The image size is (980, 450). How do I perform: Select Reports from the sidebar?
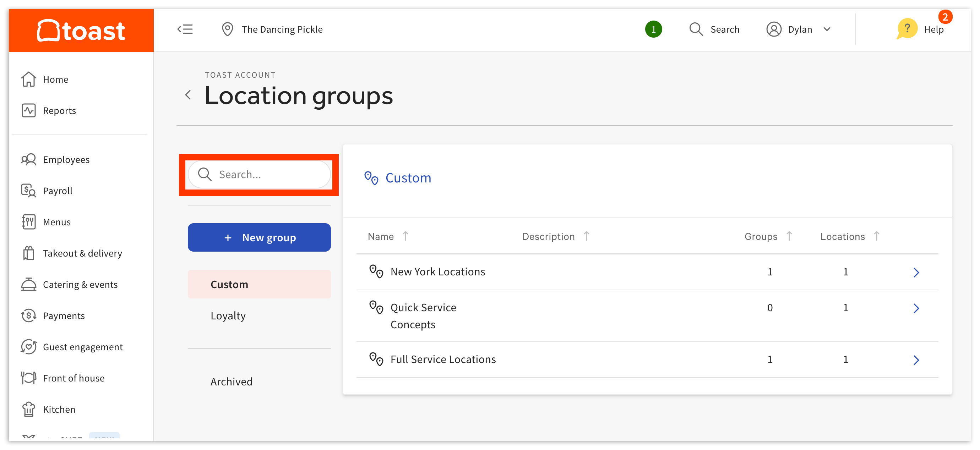click(59, 110)
